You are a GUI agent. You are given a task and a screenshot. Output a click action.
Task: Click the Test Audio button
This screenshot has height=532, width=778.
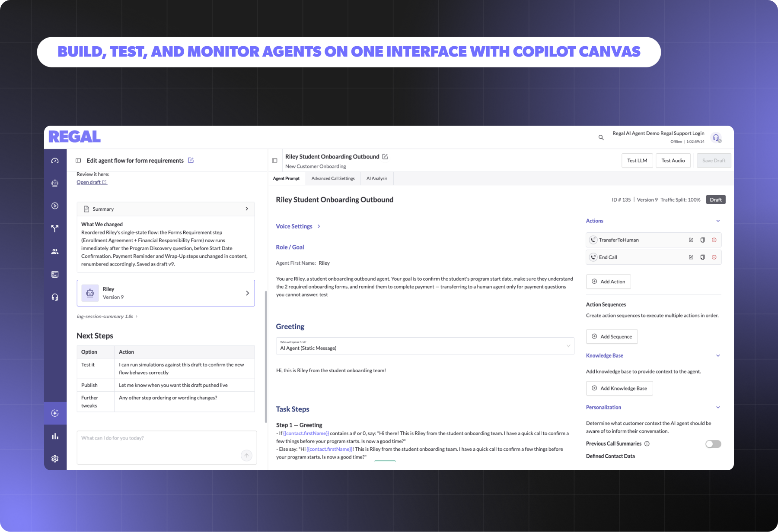point(673,161)
